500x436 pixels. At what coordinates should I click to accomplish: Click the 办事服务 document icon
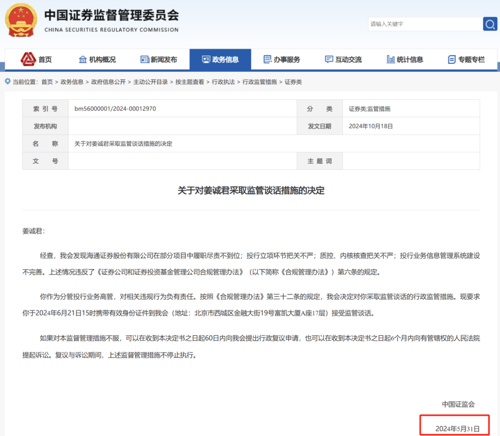[x=267, y=59]
